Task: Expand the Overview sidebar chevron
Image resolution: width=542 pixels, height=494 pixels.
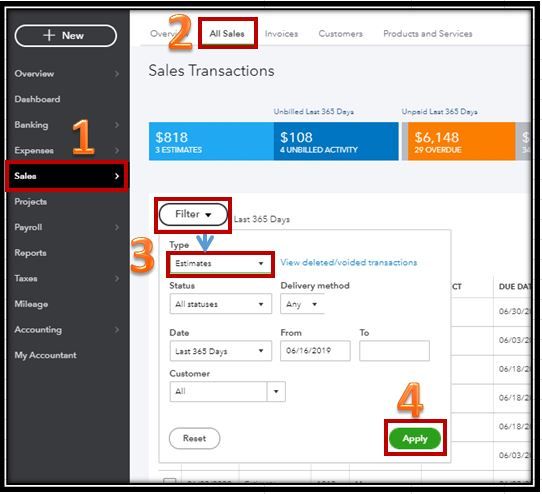Action: 117,74
